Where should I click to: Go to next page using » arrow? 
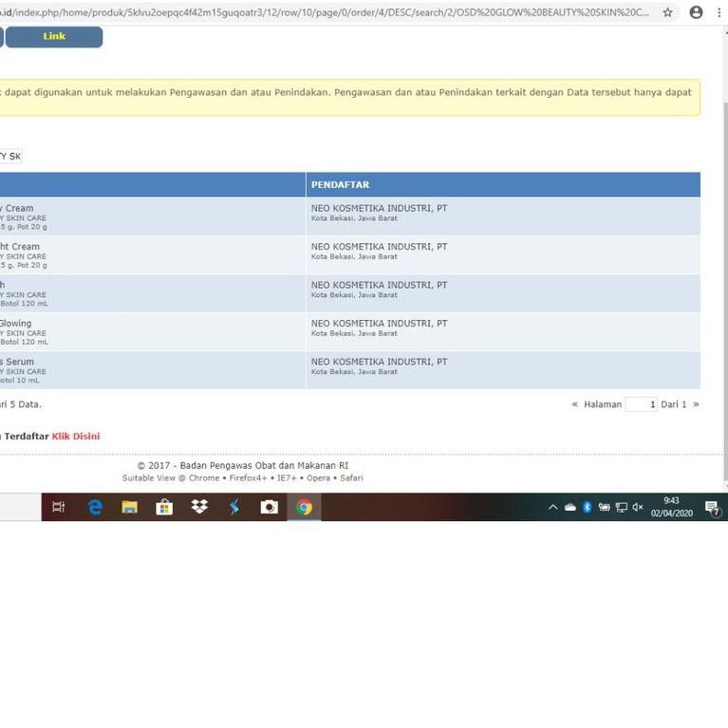[696, 404]
